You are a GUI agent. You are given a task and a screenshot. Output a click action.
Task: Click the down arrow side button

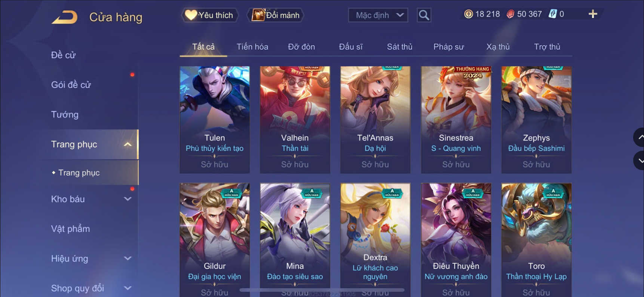[x=639, y=161]
